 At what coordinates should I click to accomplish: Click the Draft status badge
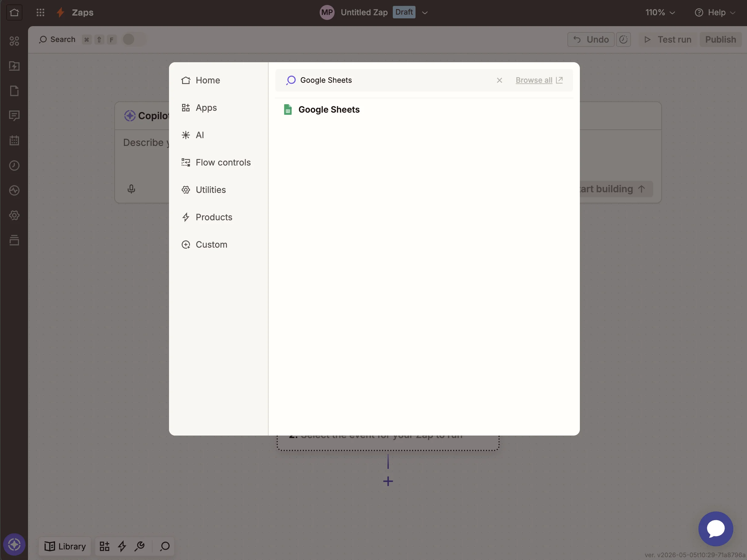pos(404,12)
